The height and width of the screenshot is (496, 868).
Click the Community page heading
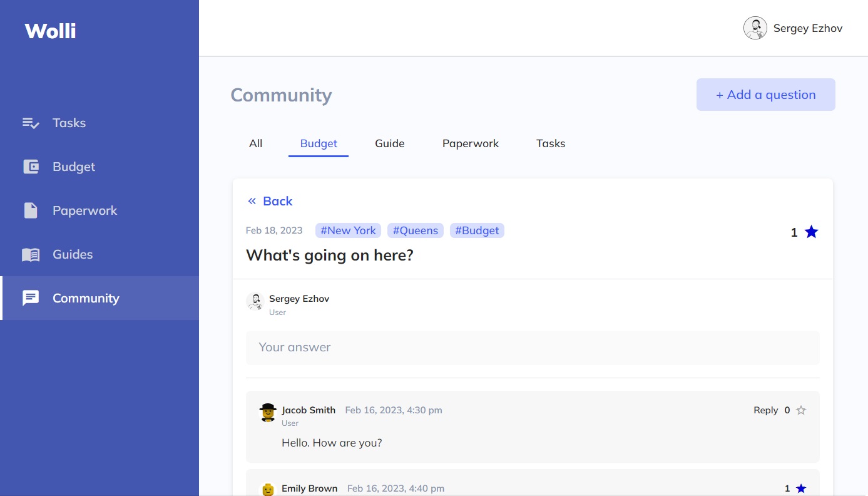tap(281, 95)
